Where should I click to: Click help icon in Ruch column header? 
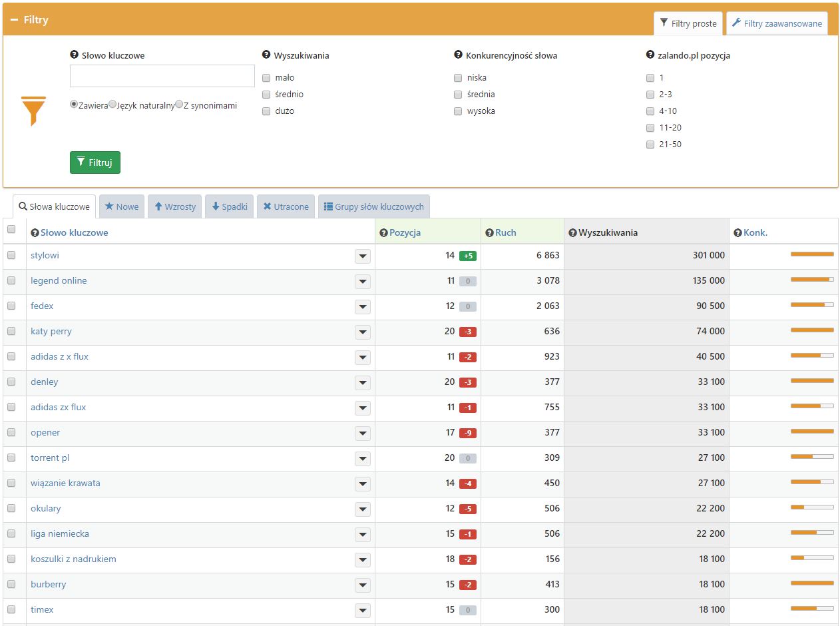coord(489,232)
